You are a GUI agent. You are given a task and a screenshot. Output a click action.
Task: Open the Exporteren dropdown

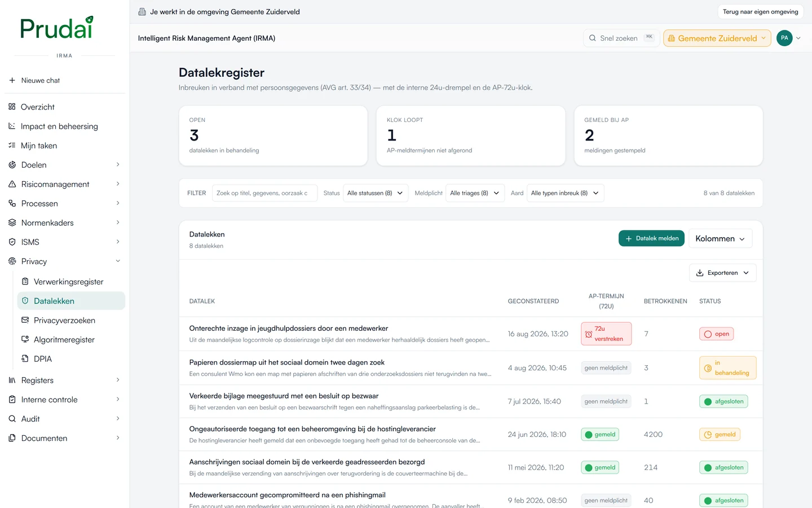tap(722, 273)
